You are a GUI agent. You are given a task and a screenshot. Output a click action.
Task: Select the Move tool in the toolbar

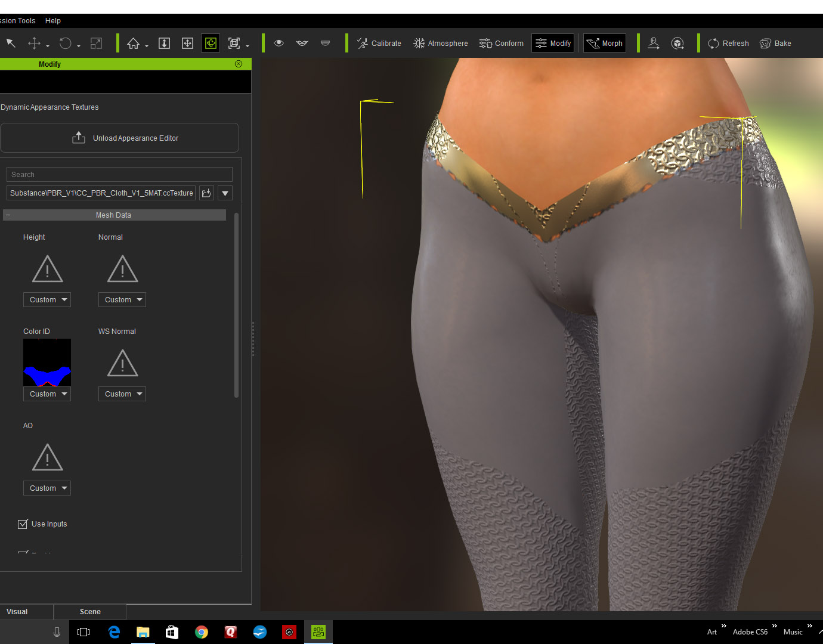point(35,43)
